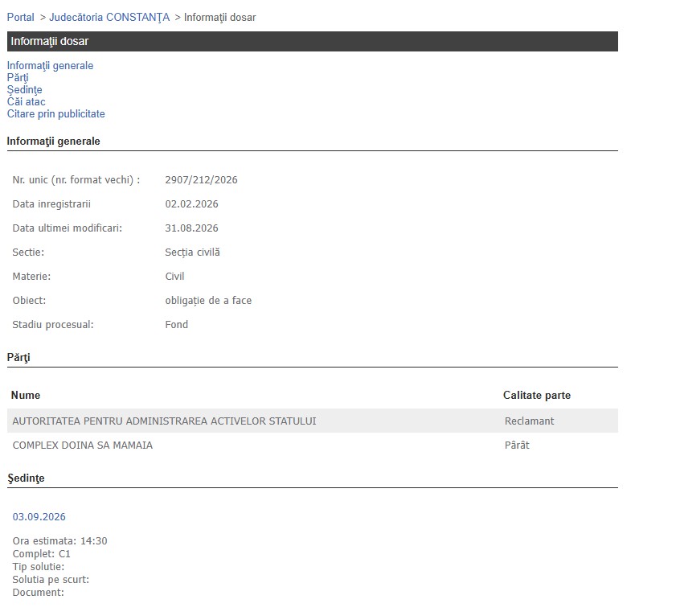Click the Reclamant party role cell
Screen dimensions: 676x616
[x=529, y=421]
